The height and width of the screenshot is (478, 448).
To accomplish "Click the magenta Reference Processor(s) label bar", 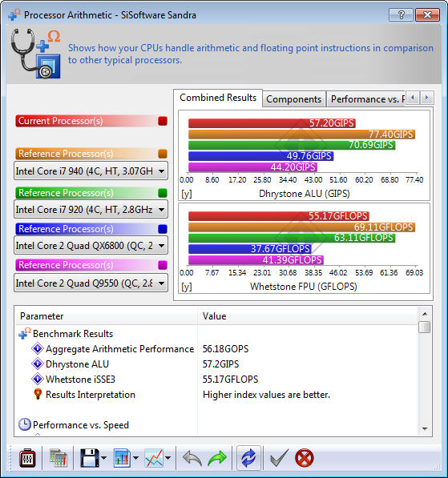I will click(86, 265).
